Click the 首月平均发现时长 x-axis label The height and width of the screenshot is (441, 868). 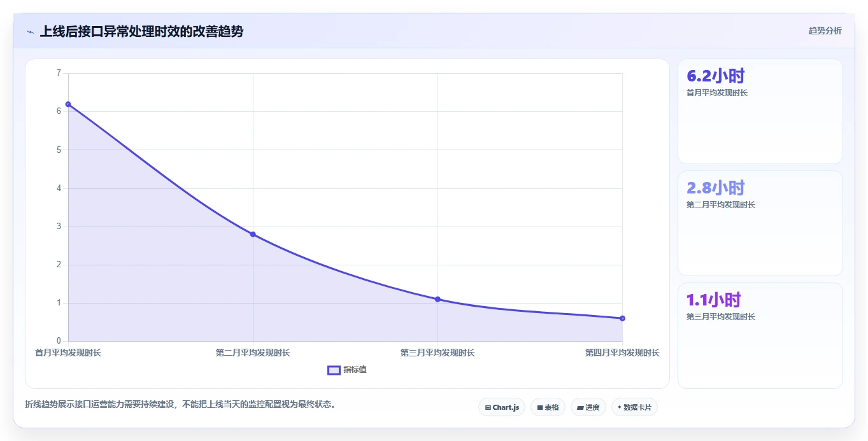pos(68,353)
